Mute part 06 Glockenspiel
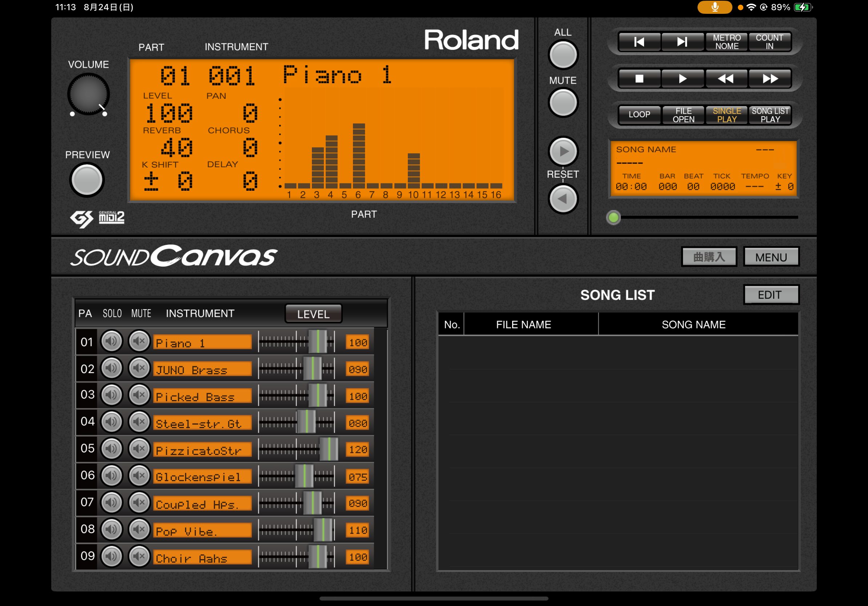Screen dimensions: 868x606 tap(139, 476)
